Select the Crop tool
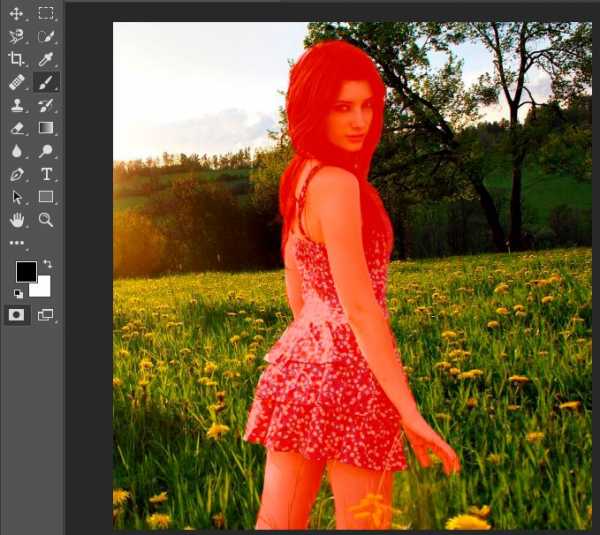Screen dimensions: 600x535 click(16, 59)
